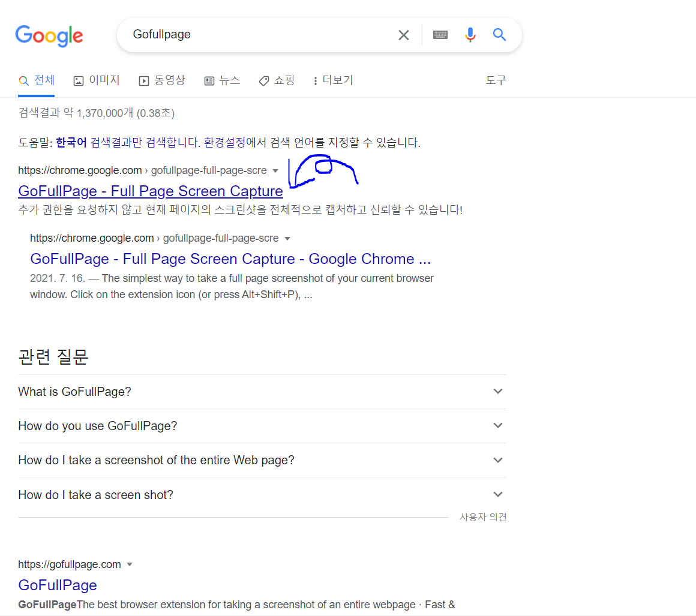Select the 전체 tab
The height and width of the screenshot is (616, 696).
point(37,80)
